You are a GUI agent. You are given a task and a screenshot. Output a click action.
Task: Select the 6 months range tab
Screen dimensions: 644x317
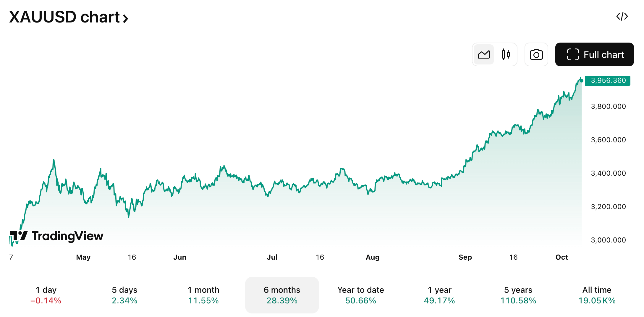[282, 295]
